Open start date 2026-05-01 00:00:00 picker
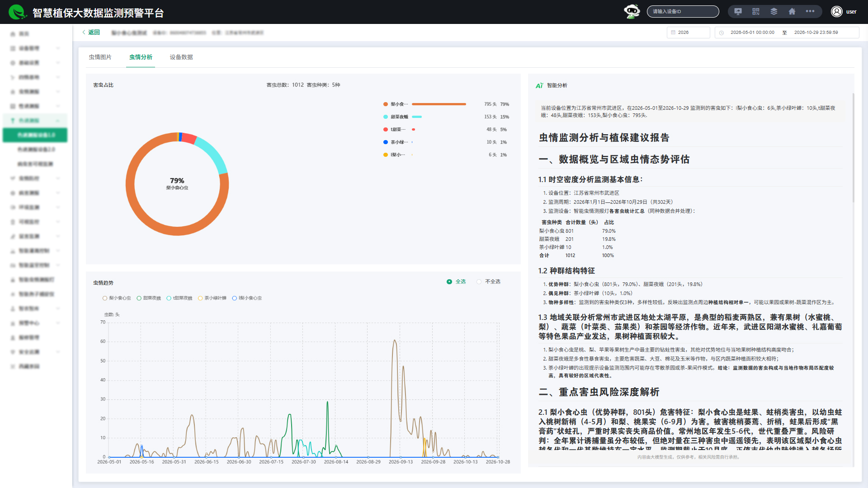This screenshot has width=868, height=488. pos(752,33)
